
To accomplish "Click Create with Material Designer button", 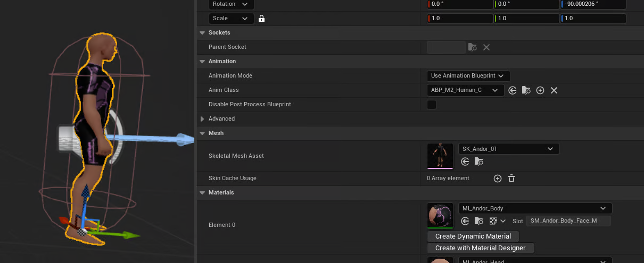I will click(x=480, y=248).
